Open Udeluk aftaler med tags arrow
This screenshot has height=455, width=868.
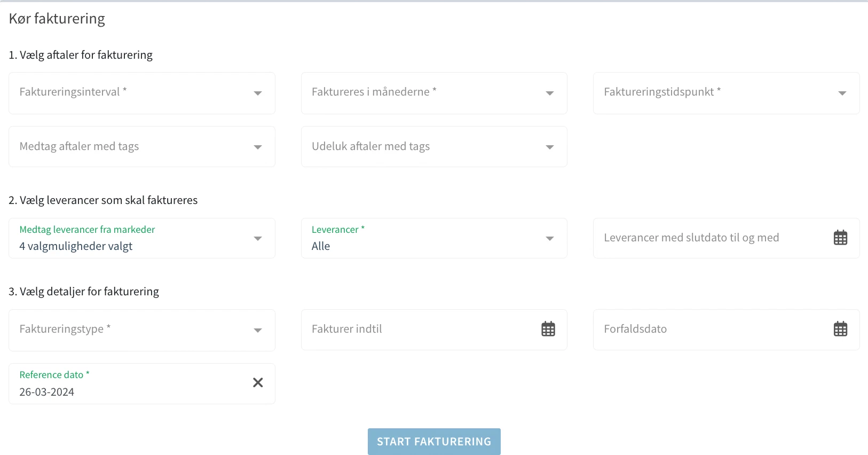pos(549,147)
